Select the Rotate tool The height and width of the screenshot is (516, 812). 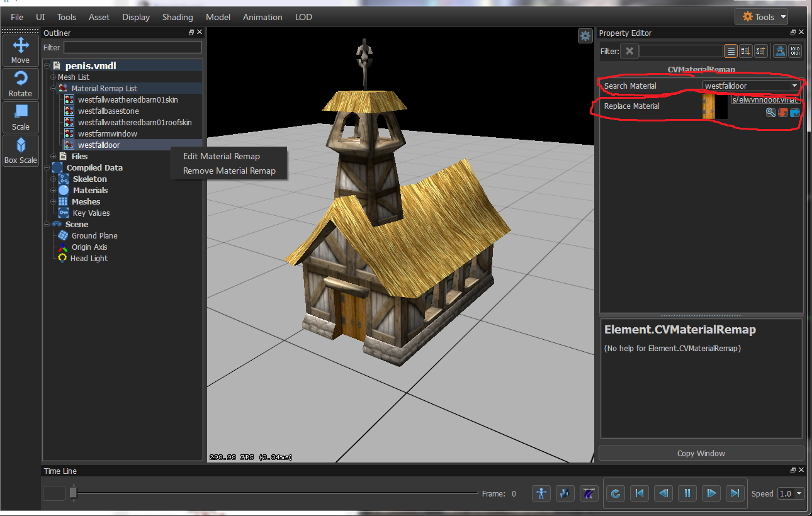coord(21,84)
